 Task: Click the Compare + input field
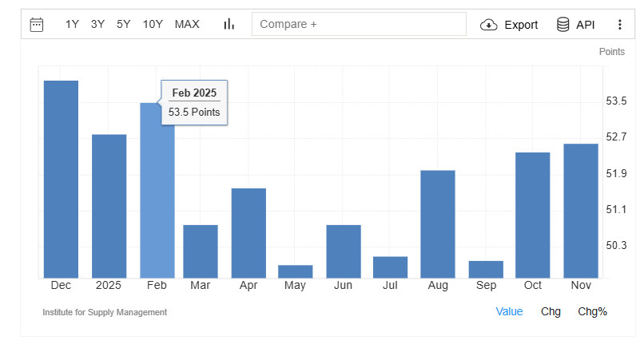point(359,24)
